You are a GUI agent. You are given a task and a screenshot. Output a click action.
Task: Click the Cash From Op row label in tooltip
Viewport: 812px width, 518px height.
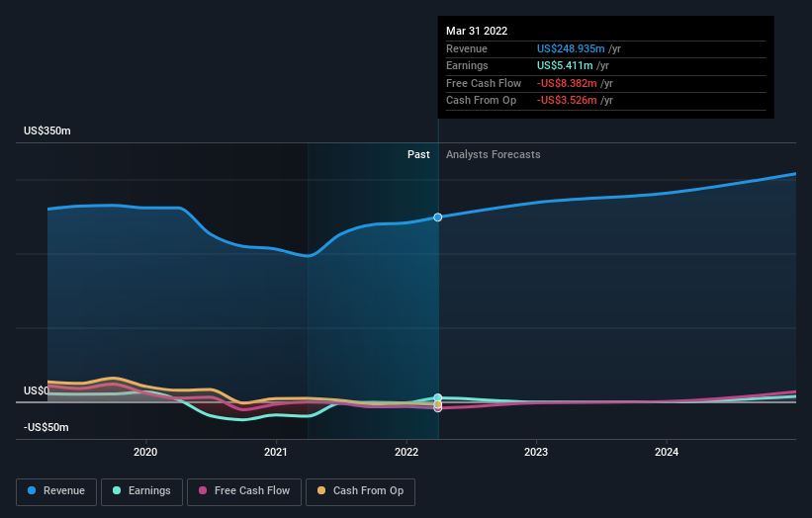[481, 101]
